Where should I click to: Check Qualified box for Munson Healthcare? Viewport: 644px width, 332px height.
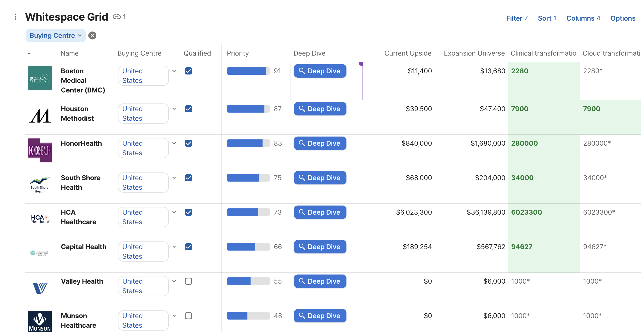[x=188, y=316]
